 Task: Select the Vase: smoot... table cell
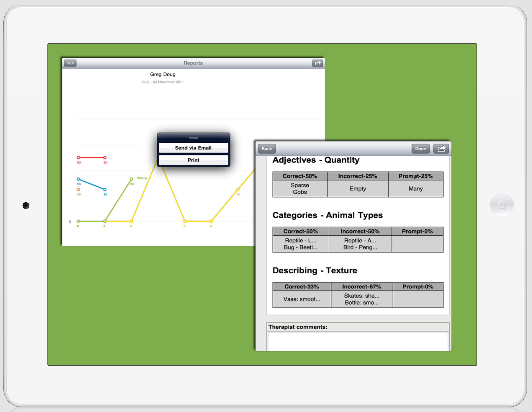pyautogui.click(x=302, y=299)
